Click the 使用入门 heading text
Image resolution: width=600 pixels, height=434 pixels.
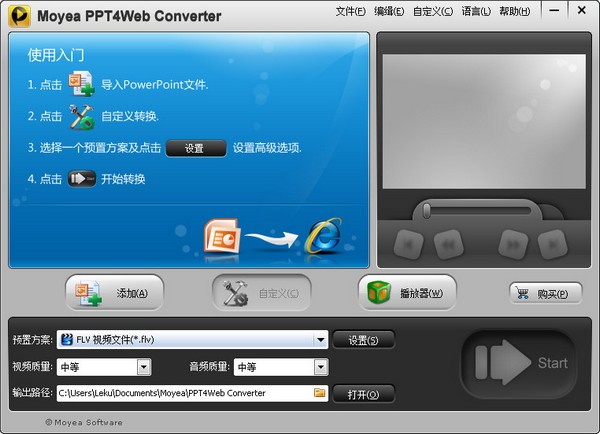point(56,55)
